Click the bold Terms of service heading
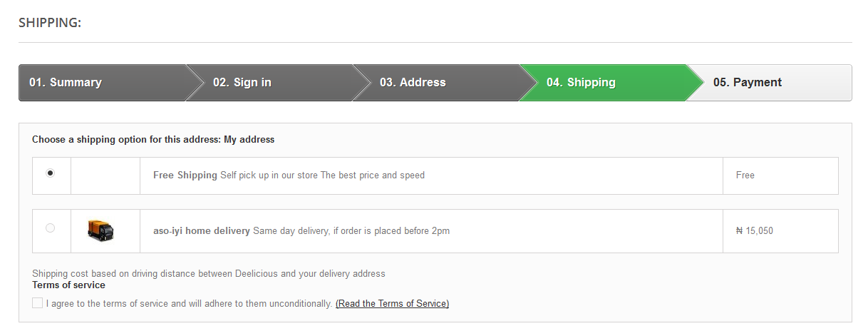Screen dimensions: 868x331 68,285
